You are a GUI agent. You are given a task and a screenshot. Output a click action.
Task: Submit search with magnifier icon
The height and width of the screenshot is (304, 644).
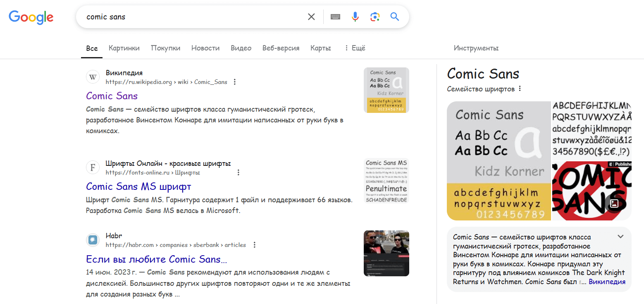(395, 17)
